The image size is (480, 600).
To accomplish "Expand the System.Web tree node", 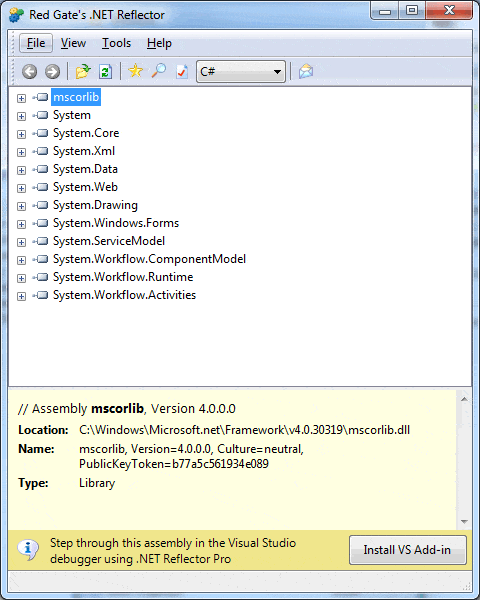I will 21,188.
